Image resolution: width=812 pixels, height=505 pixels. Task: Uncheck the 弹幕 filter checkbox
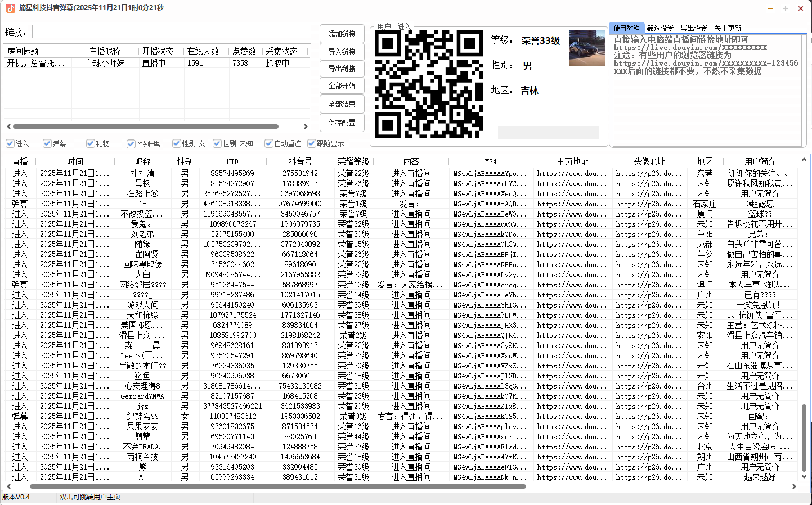coord(47,143)
